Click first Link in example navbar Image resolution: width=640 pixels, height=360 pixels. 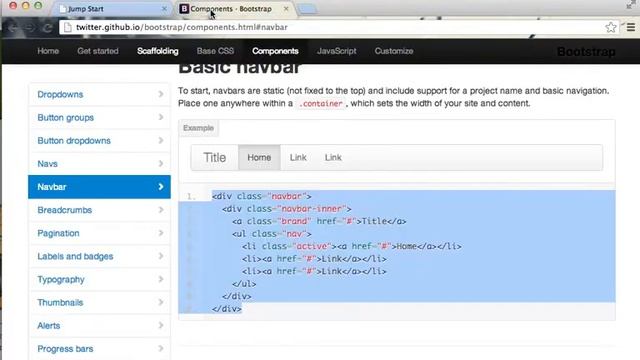(298, 158)
